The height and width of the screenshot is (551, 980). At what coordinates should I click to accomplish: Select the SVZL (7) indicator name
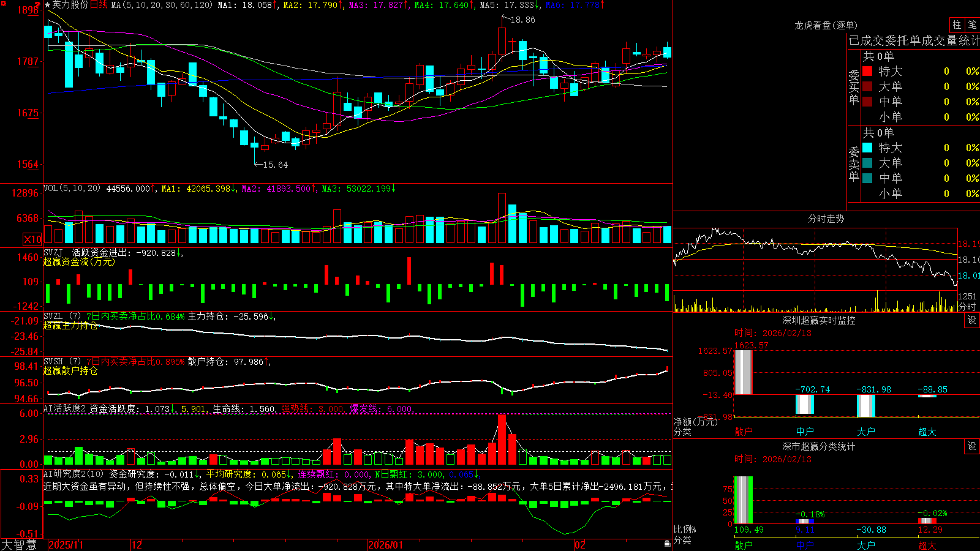point(62,317)
